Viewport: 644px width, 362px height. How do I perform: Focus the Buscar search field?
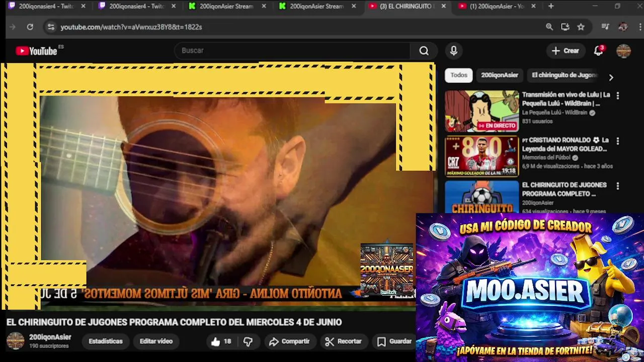[292, 51]
